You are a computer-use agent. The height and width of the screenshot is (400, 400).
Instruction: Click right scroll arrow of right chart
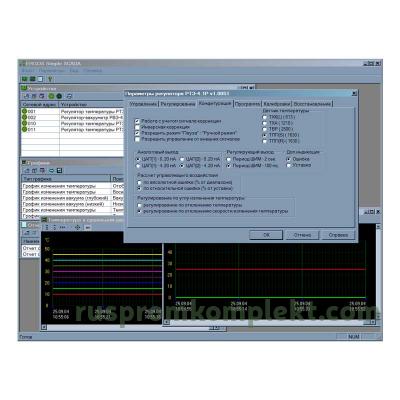[x=373, y=322]
